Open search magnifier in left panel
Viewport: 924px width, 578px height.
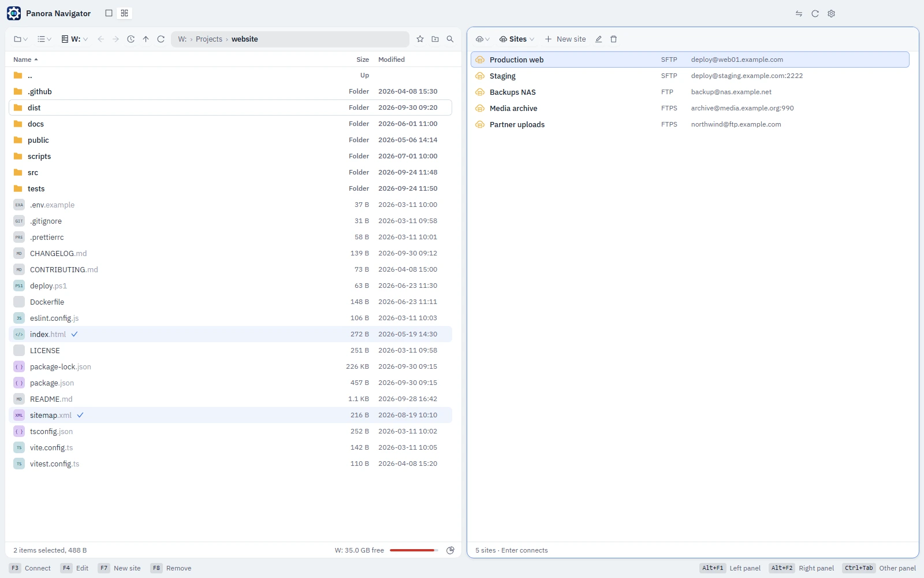click(450, 39)
